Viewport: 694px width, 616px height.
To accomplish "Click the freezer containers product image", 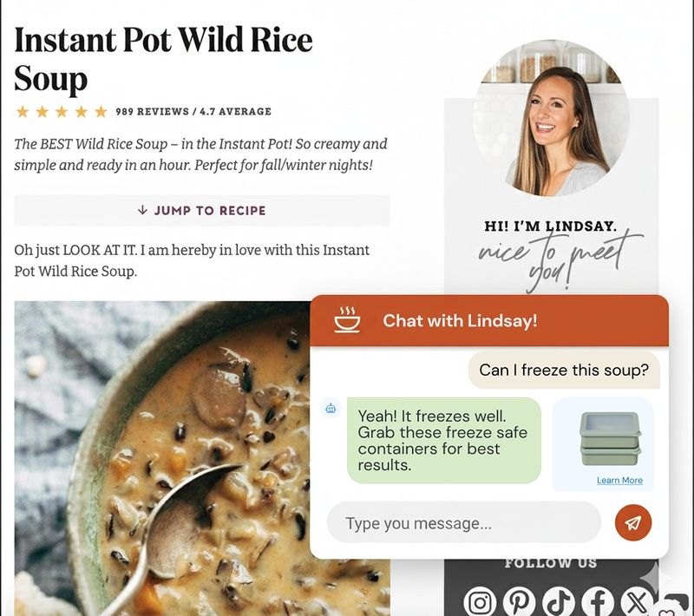I will click(x=611, y=439).
